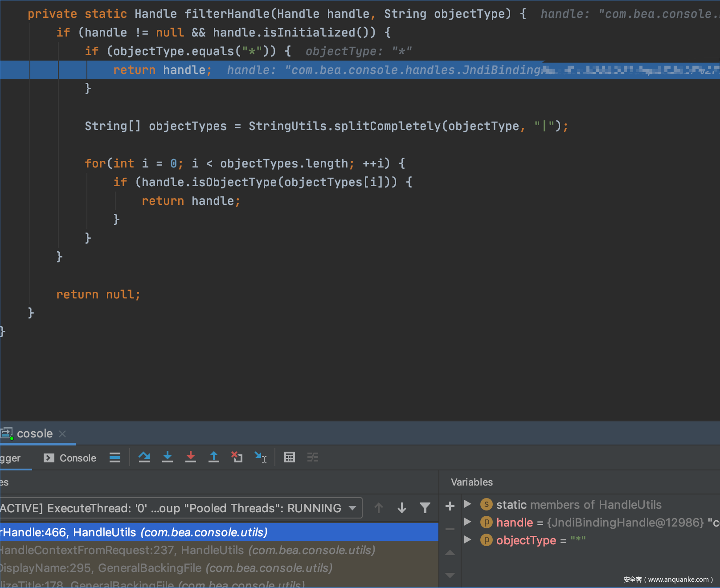
Task: Click the Step Out up-arrow icon
Action: pyautogui.click(x=214, y=457)
